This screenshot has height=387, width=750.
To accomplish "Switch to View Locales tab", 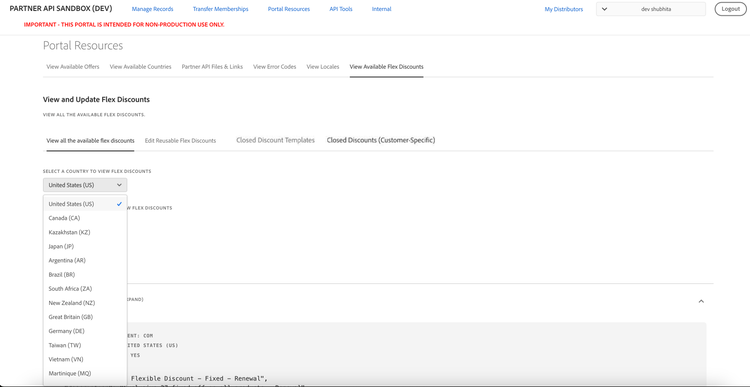I will [323, 67].
